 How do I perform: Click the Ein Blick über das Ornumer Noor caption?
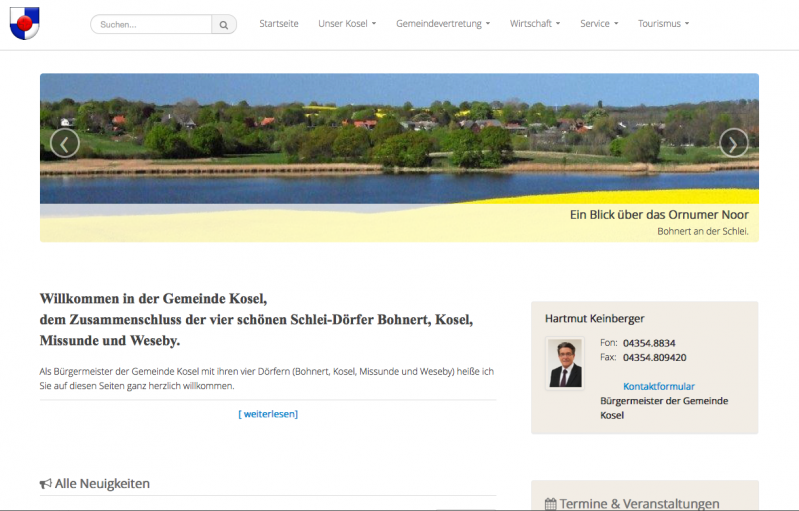pos(658,215)
